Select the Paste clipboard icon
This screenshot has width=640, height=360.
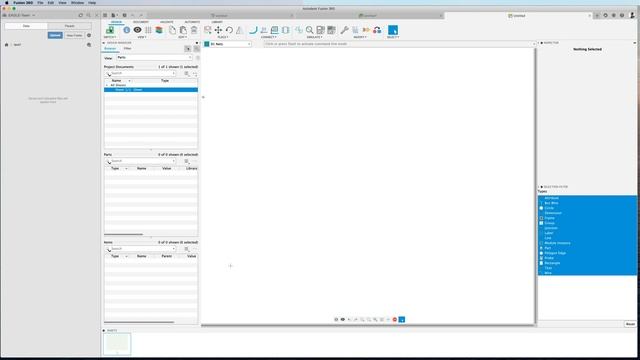pos(183,30)
